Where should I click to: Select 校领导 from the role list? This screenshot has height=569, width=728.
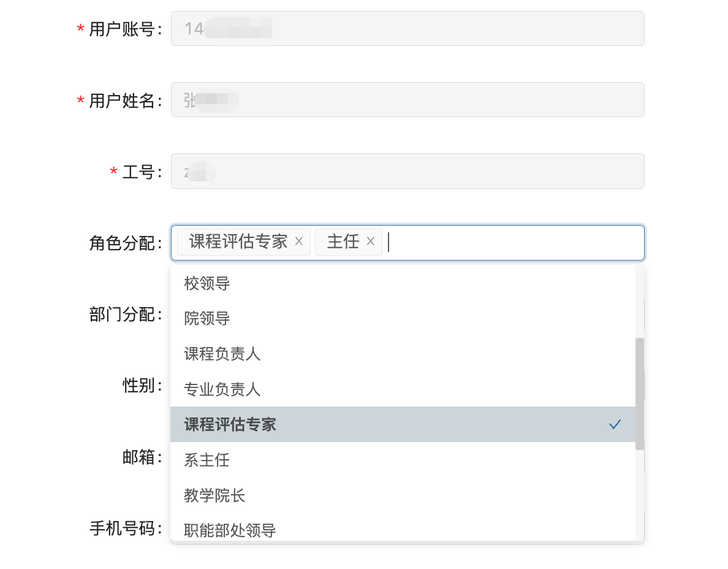point(207,283)
